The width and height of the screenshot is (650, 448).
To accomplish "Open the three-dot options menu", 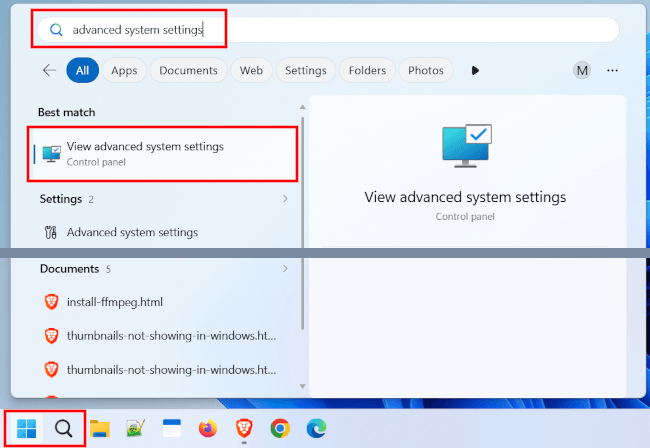I will pyautogui.click(x=612, y=70).
